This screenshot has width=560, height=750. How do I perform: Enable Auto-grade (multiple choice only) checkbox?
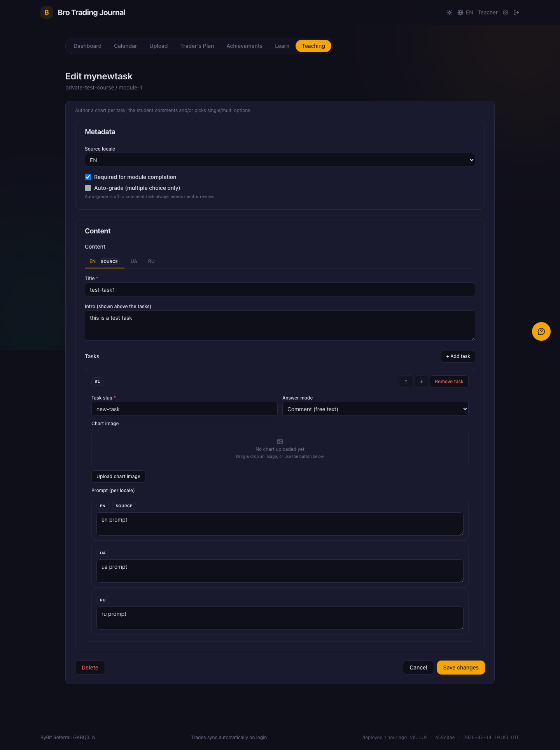[x=88, y=188]
